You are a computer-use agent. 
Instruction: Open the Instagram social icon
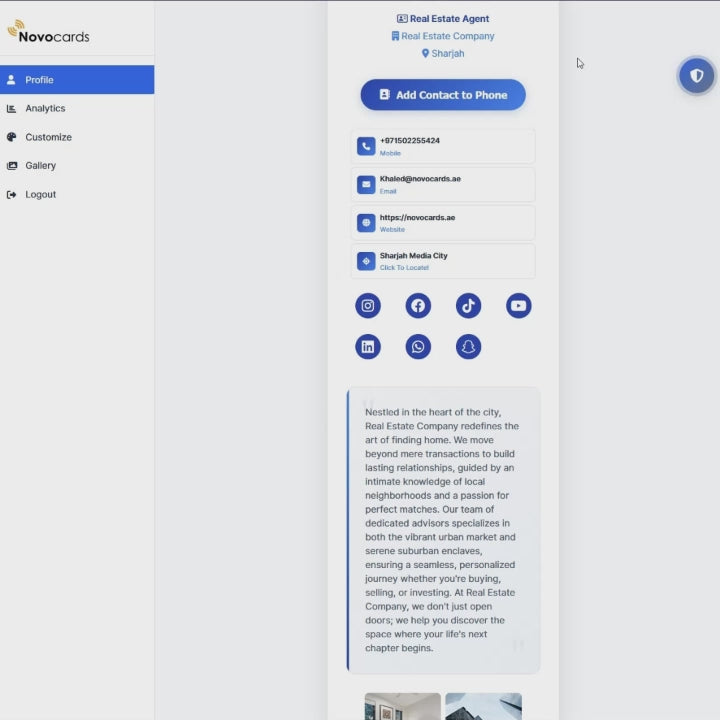click(368, 306)
